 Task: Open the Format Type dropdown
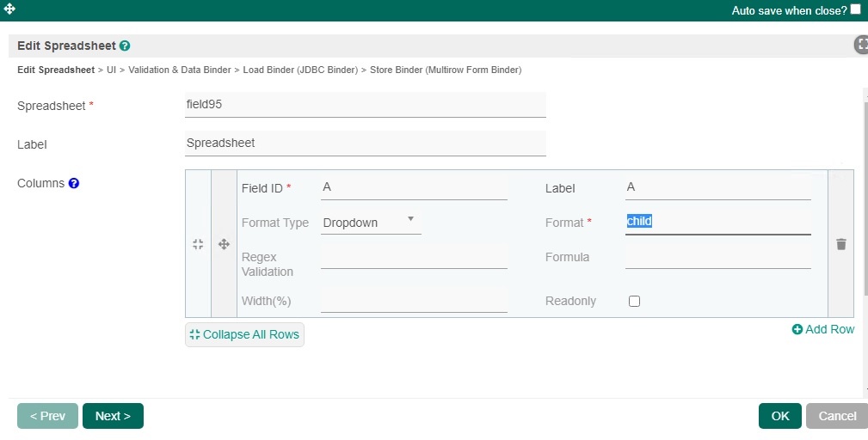click(371, 223)
